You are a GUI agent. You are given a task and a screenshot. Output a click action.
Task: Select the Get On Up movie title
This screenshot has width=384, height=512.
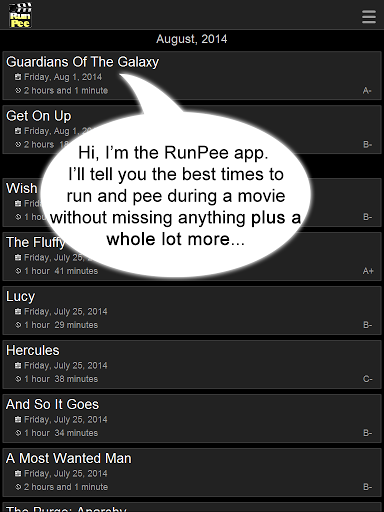(39, 116)
